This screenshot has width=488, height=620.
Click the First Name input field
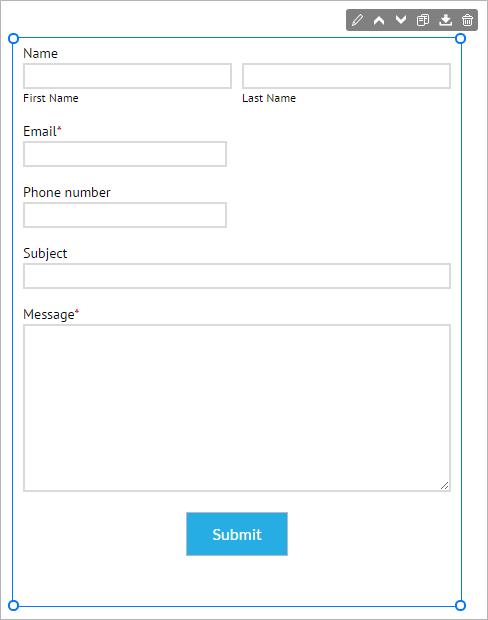coord(127,76)
